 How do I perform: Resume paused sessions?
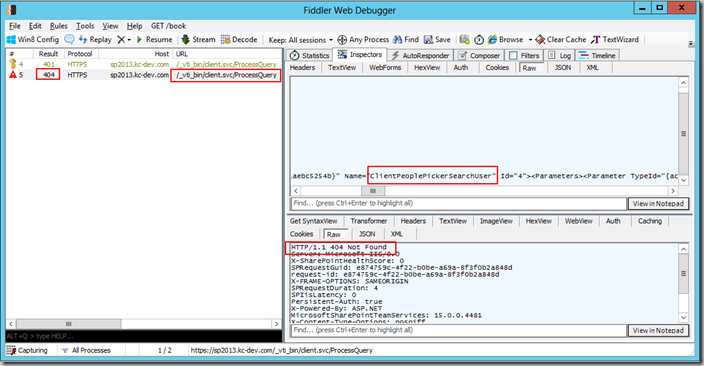pyautogui.click(x=154, y=40)
